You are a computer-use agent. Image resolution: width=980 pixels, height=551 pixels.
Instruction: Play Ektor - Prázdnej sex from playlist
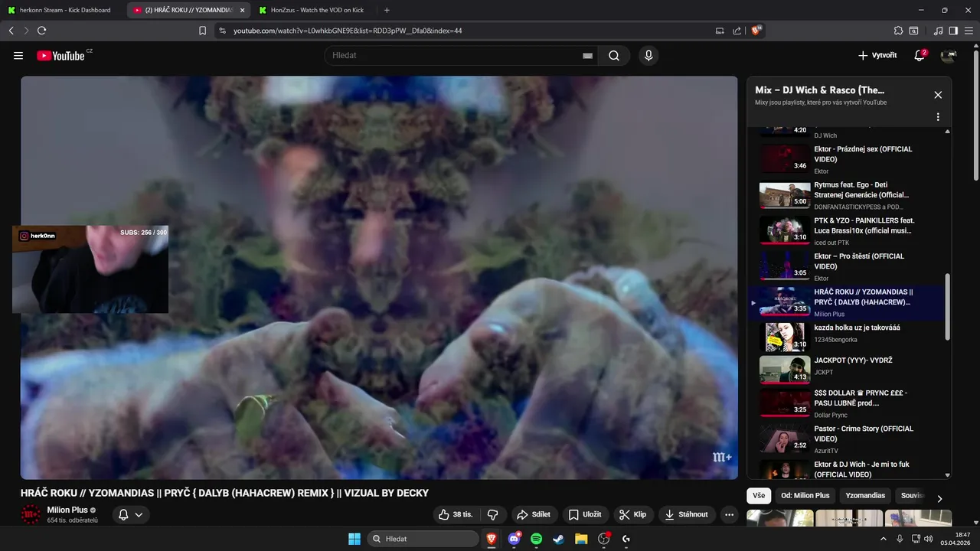[x=848, y=159]
